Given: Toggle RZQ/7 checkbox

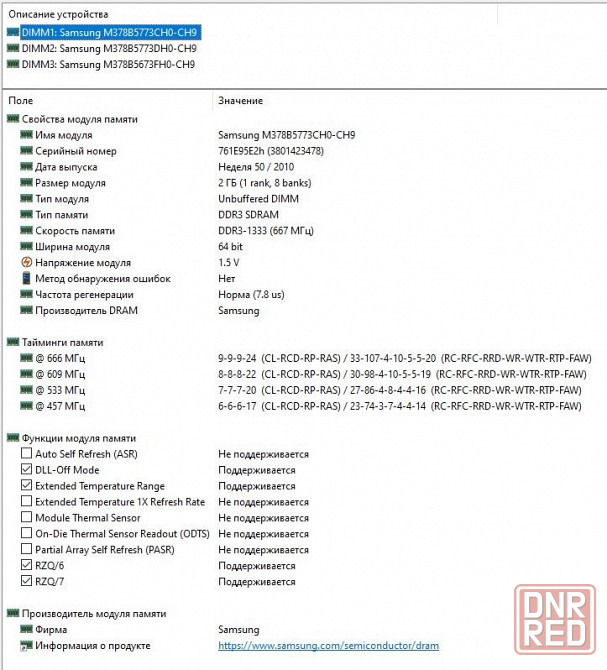Looking at the screenshot, I should [x=26, y=581].
